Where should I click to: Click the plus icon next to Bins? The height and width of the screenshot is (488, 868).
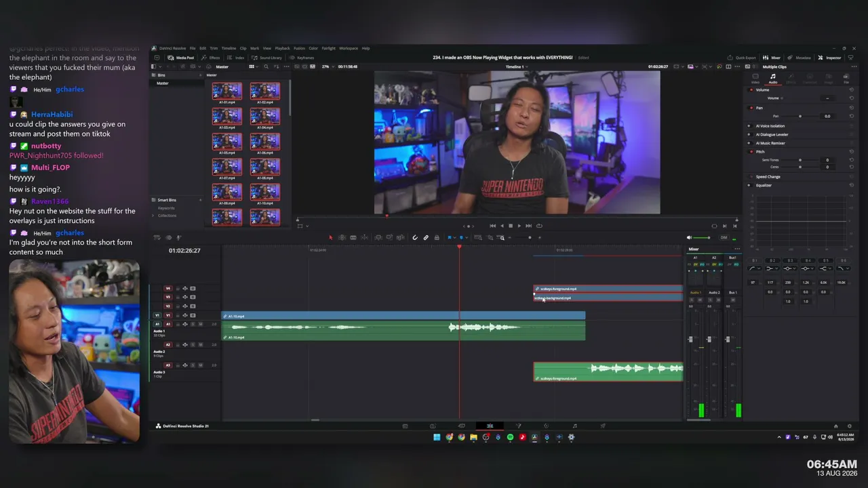[x=201, y=75]
